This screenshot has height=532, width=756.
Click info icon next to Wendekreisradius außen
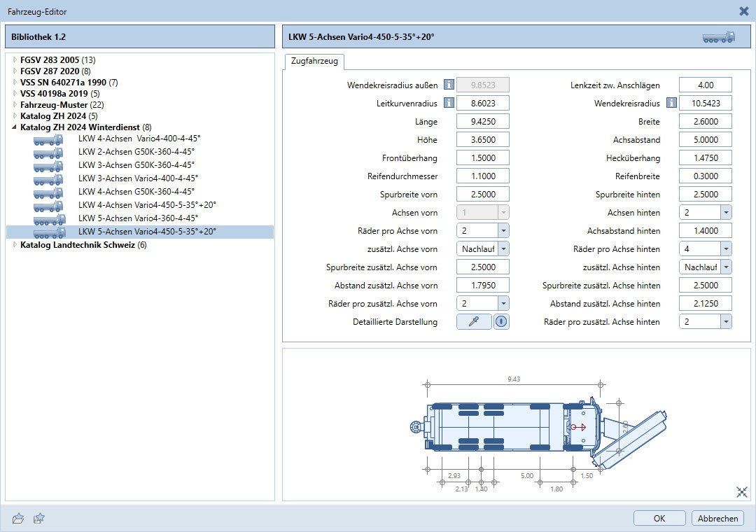[x=449, y=85]
